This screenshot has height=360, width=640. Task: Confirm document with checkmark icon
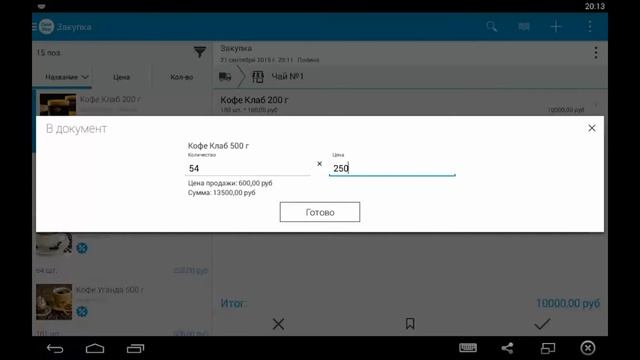tap(542, 324)
